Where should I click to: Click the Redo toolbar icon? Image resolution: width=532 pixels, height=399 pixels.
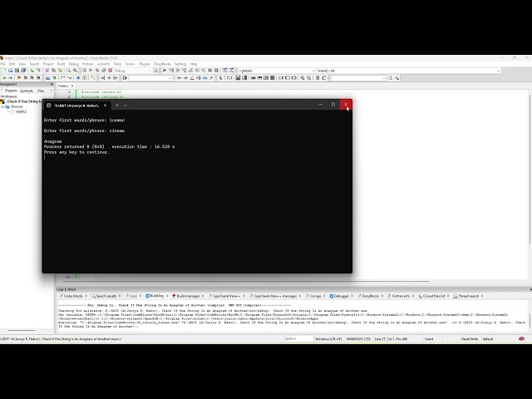pyautogui.click(x=38, y=70)
